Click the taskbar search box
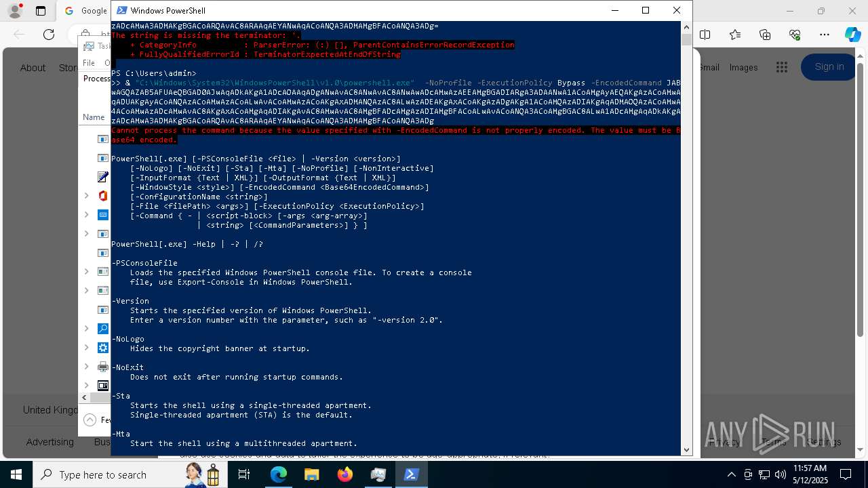 click(129, 474)
